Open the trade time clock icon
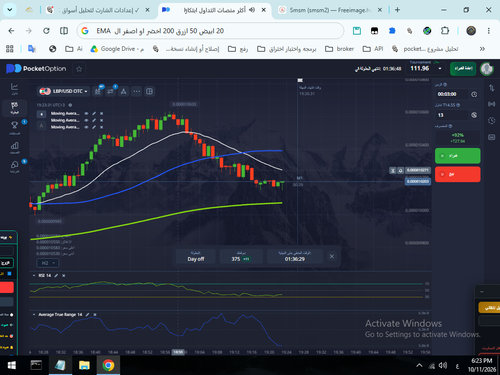The width and height of the screenshot is (500, 375). pos(474,94)
